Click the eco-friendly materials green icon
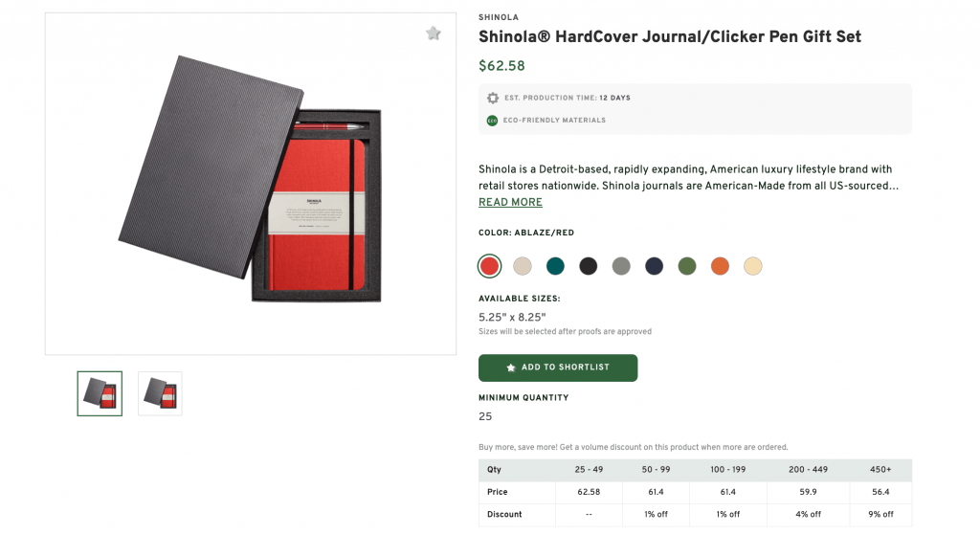Viewport: 980px width, 534px height. 493,121
